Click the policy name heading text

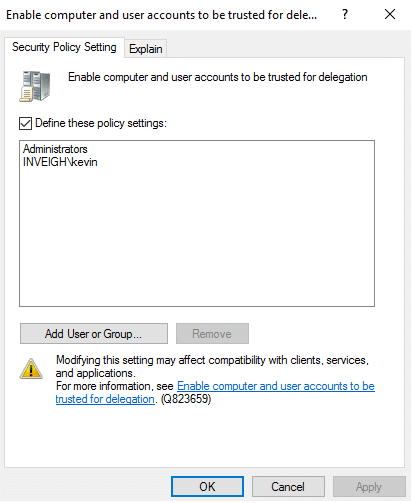tap(218, 77)
